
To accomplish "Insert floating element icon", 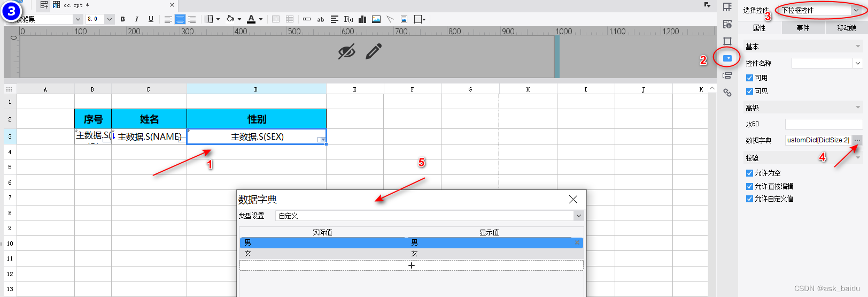I will pos(418,19).
